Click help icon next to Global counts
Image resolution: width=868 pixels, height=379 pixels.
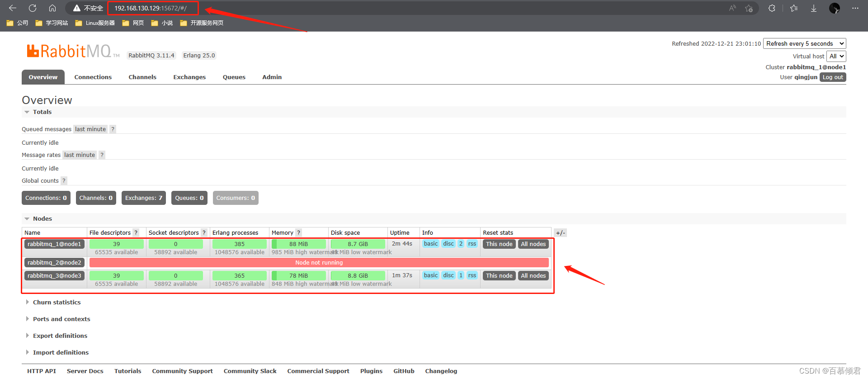[64, 181]
